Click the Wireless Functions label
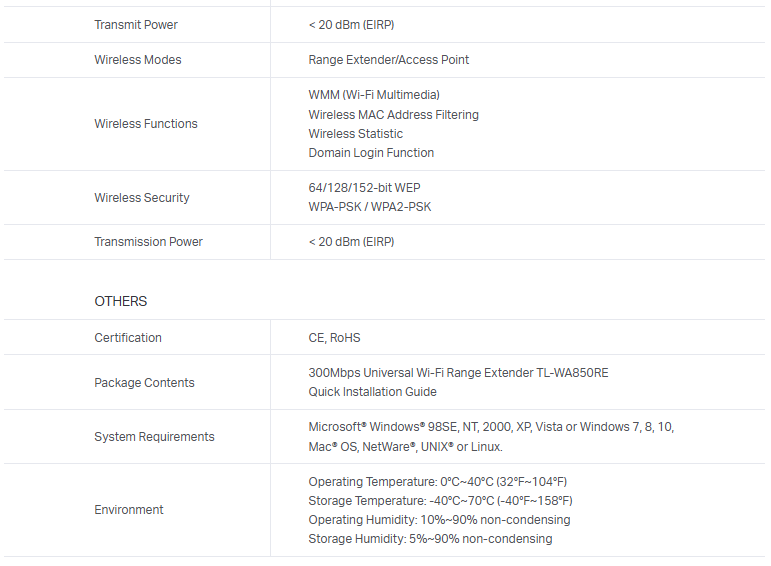The height and width of the screenshot is (566, 771). point(146,124)
